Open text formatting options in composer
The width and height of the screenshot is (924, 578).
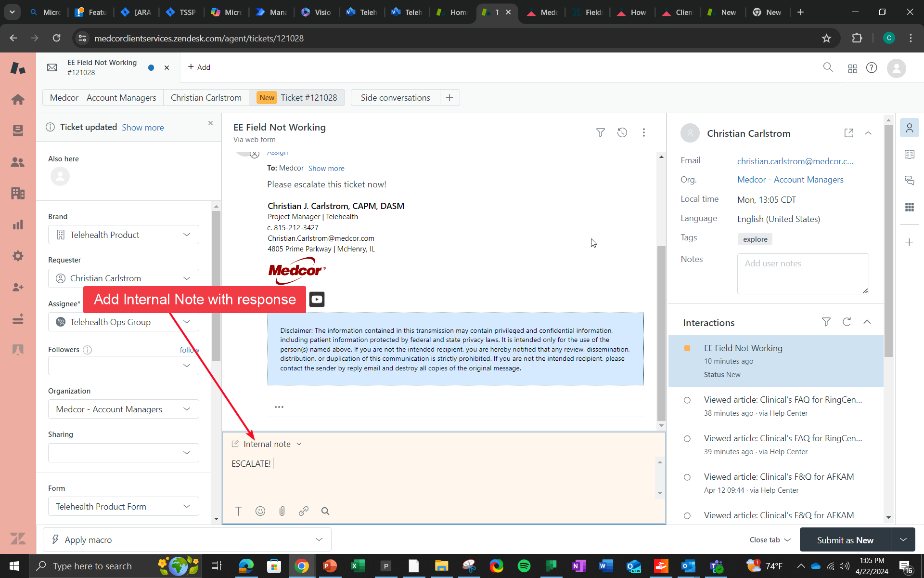coord(238,511)
